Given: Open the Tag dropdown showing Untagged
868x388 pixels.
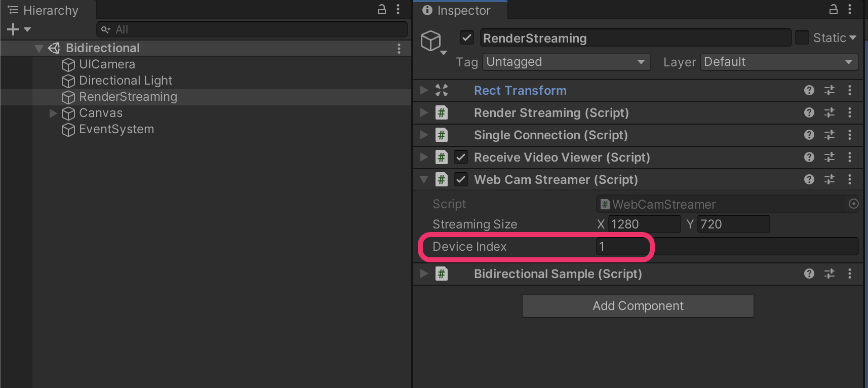Looking at the screenshot, I should coord(566,62).
